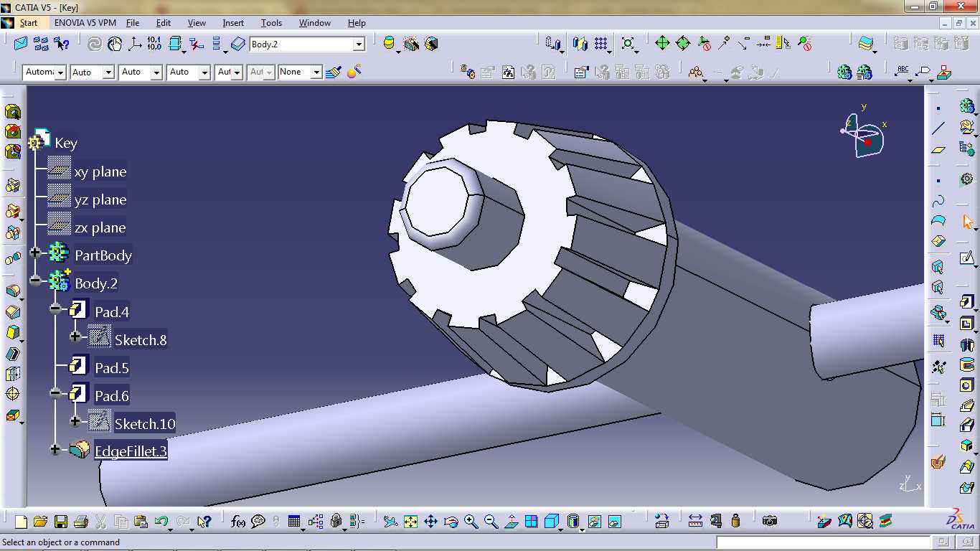Select the Zoom Out tool
This screenshot has height=551, width=980.
(491, 522)
